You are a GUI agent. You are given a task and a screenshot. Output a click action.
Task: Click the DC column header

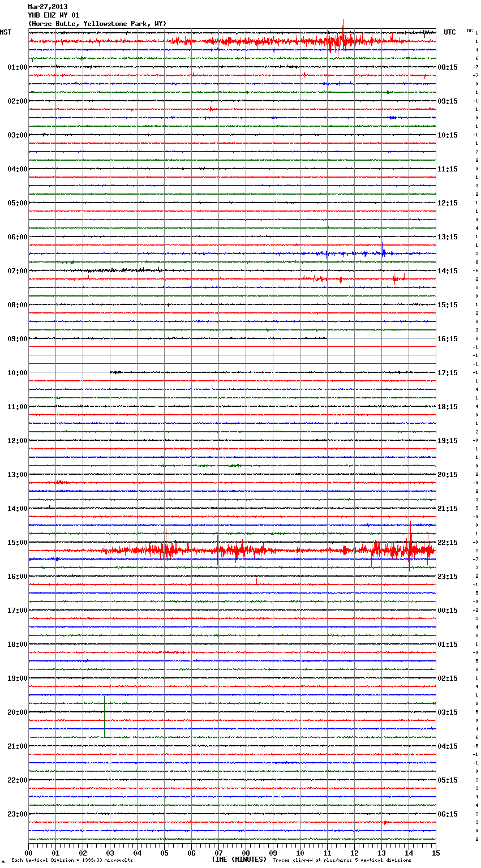coord(470,31)
